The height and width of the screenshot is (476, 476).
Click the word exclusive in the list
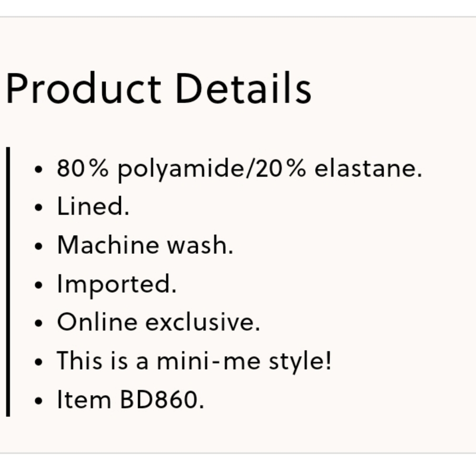pos(203,322)
